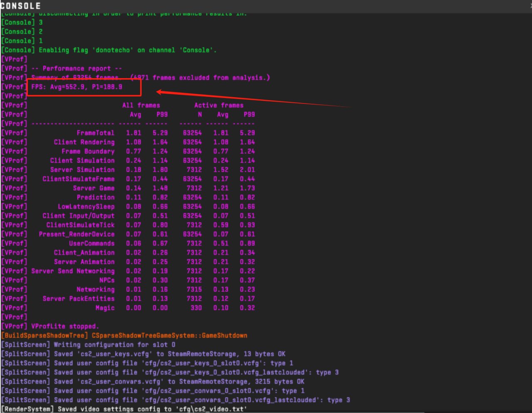Select the 'Magic' row label

point(105,308)
